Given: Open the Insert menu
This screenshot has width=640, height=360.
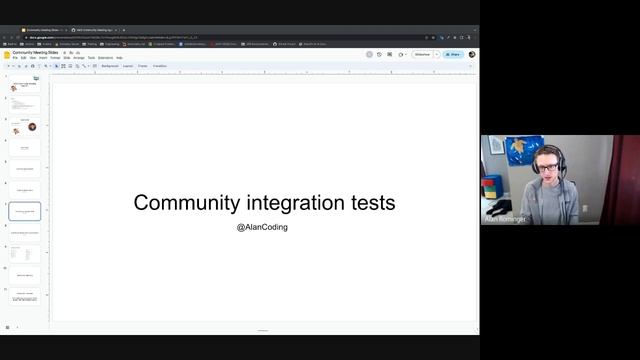Looking at the screenshot, I should click(43, 58).
